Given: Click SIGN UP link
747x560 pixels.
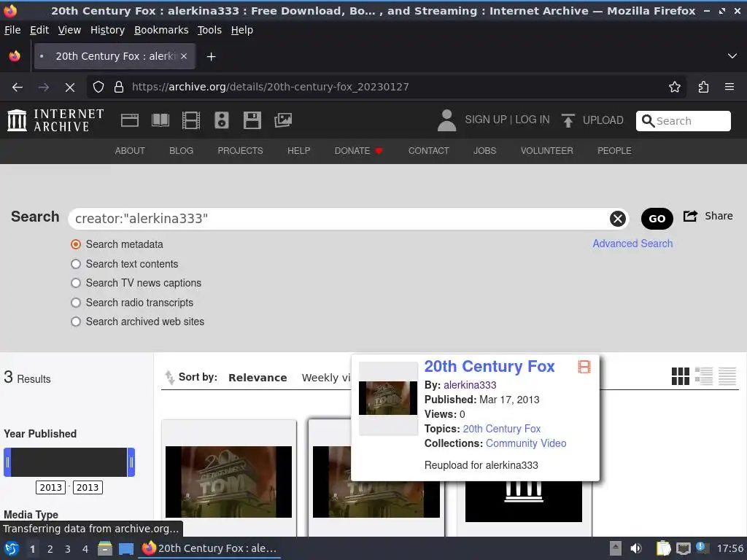Looking at the screenshot, I should (x=485, y=120).
